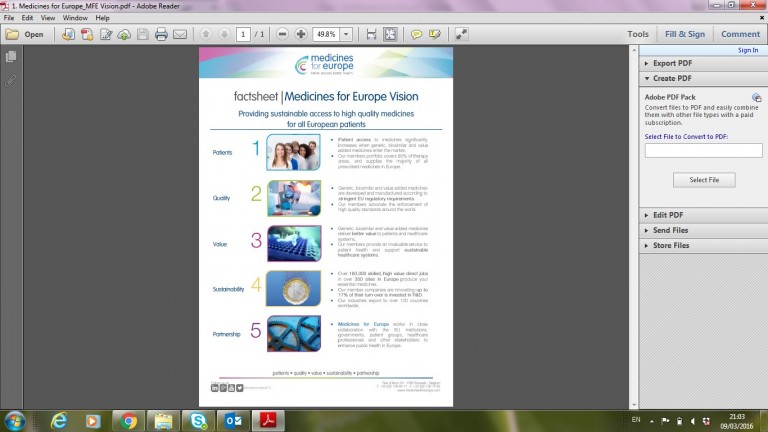This screenshot has width=768, height=432.
Task: Click the Twitter icon in the PDF footer
Action: coord(240,388)
